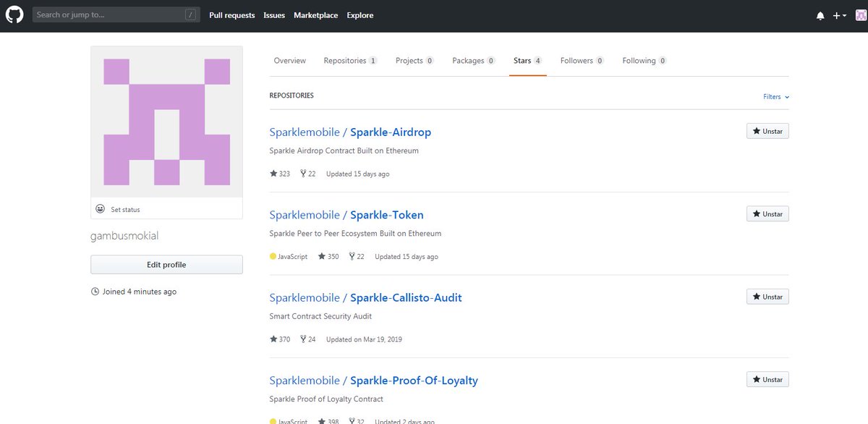Expand the plus create-new dropdown
868x424 pixels.
840,15
